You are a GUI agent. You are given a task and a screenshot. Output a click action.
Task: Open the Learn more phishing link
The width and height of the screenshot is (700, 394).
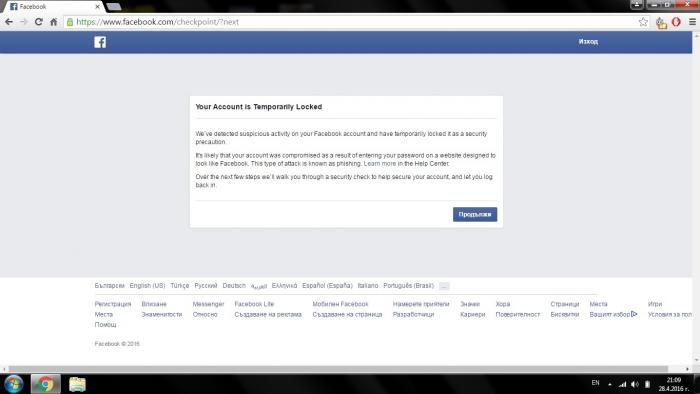click(x=380, y=164)
